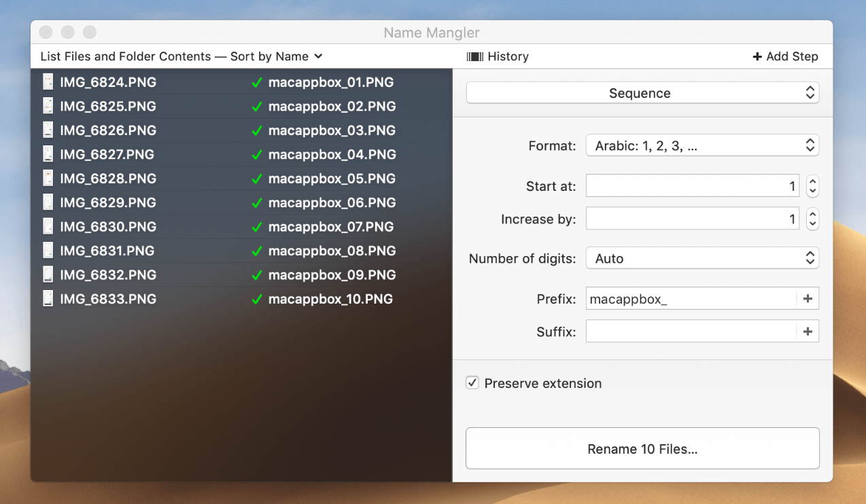
Task: Click the Start at stepper arrows
Action: click(x=812, y=186)
